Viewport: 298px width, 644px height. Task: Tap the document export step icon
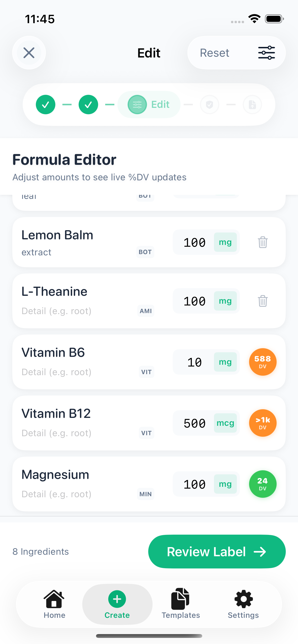point(252,105)
